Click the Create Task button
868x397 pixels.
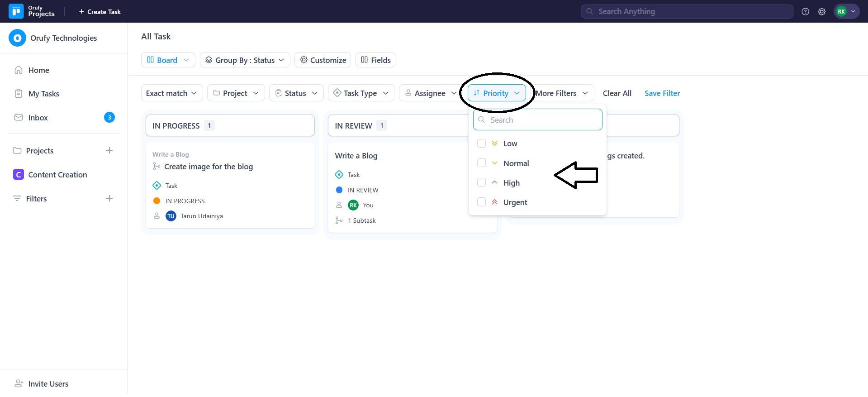pyautogui.click(x=100, y=12)
